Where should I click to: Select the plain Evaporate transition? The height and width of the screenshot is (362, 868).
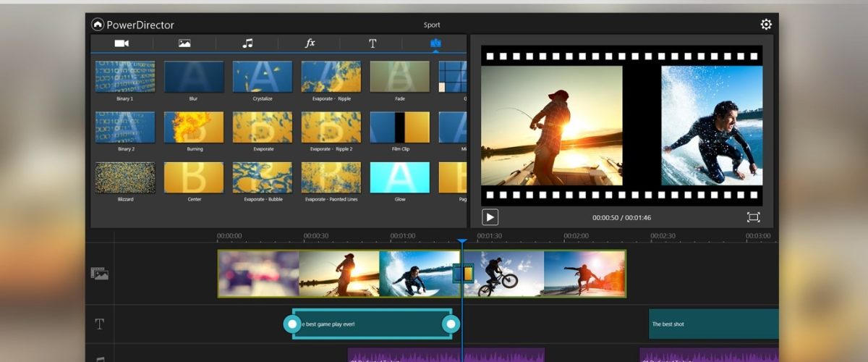[x=263, y=127]
